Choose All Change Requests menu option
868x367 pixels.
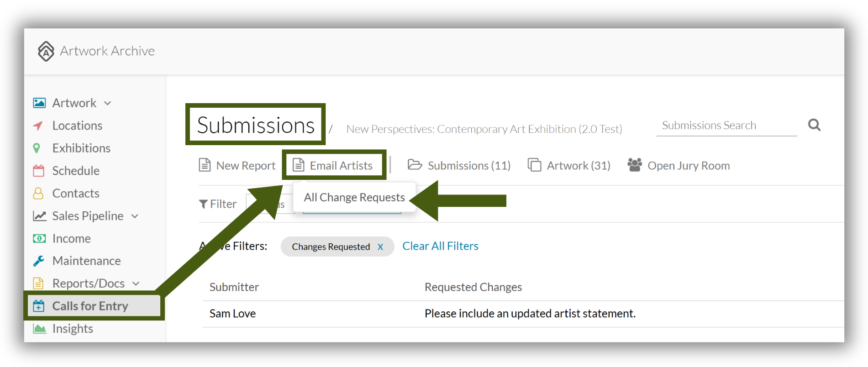354,197
